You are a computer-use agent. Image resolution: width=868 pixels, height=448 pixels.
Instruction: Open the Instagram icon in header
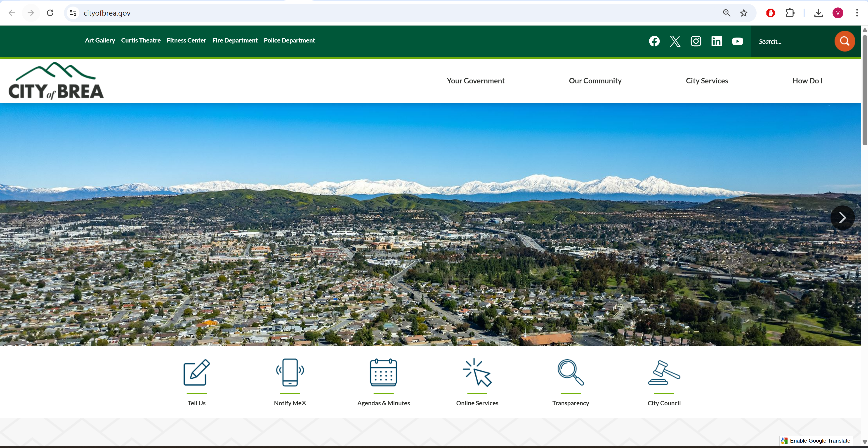pyautogui.click(x=696, y=41)
